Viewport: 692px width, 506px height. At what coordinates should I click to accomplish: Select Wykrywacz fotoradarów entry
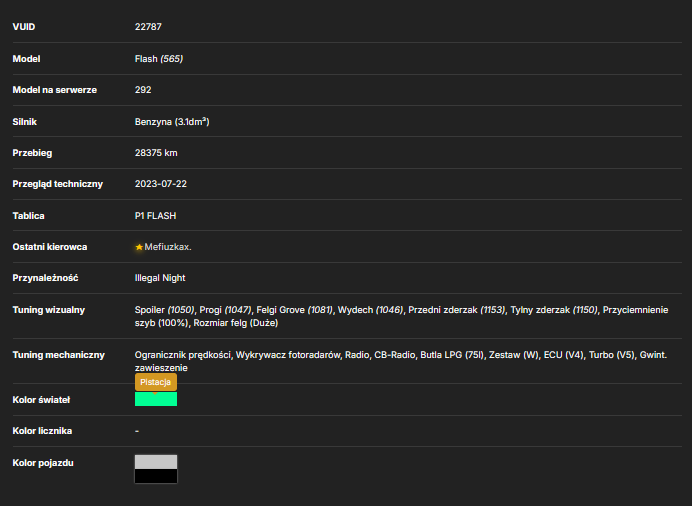click(287, 355)
